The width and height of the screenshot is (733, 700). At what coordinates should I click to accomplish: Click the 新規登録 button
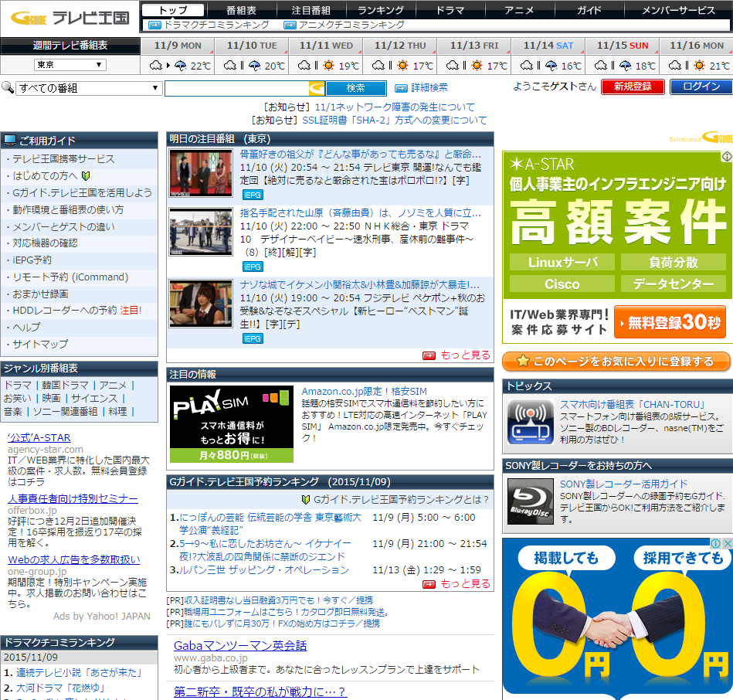633,87
